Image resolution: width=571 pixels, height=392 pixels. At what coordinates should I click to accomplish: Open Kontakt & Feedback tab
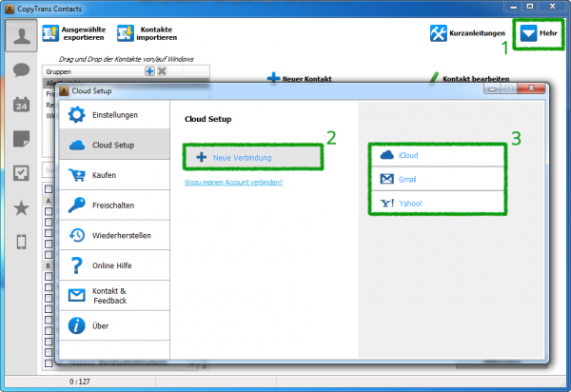pyautogui.click(x=114, y=296)
